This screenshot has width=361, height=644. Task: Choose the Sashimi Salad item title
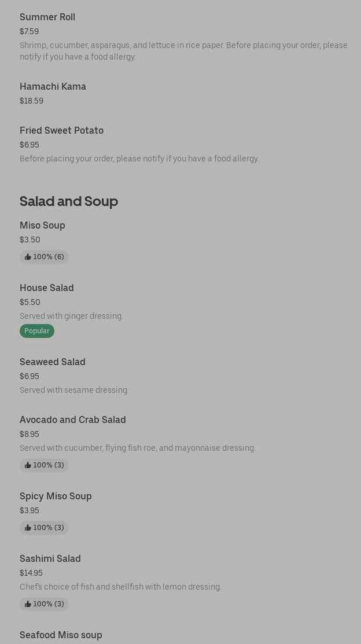(x=50, y=559)
